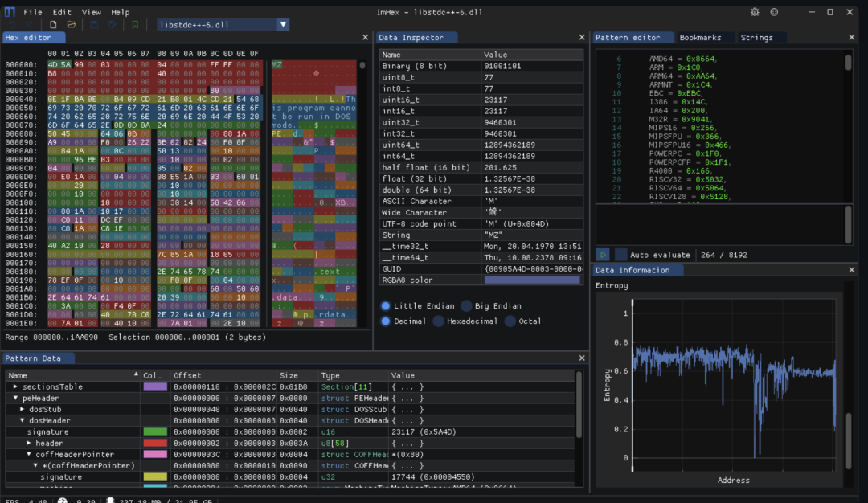
Task: Click the red header color swatch
Action: pos(155,444)
